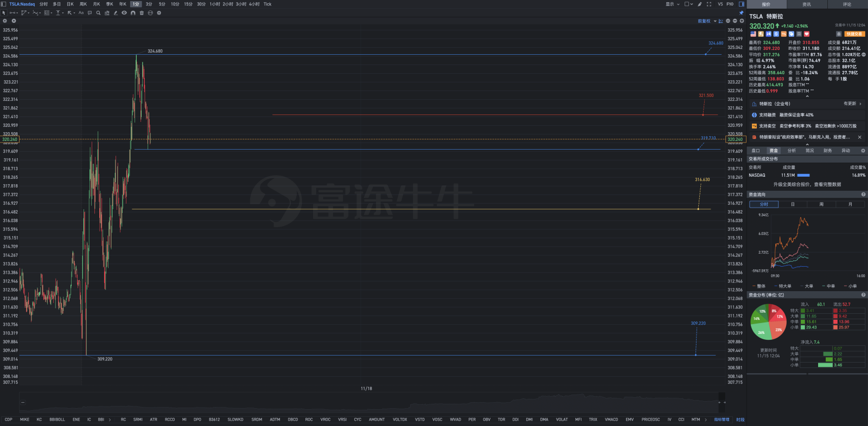The width and height of the screenshot is (868, 426).
Task: Switch to Tick timeframe
Action: click(x=267, y=4)
